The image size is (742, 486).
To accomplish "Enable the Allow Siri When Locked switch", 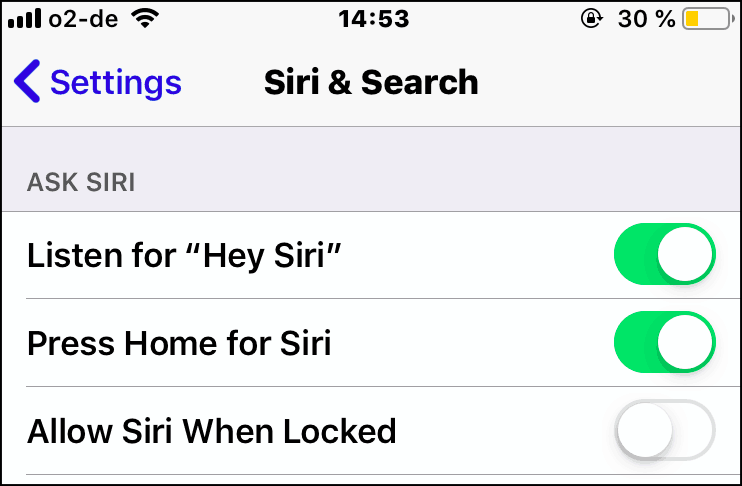I will 665,430.
